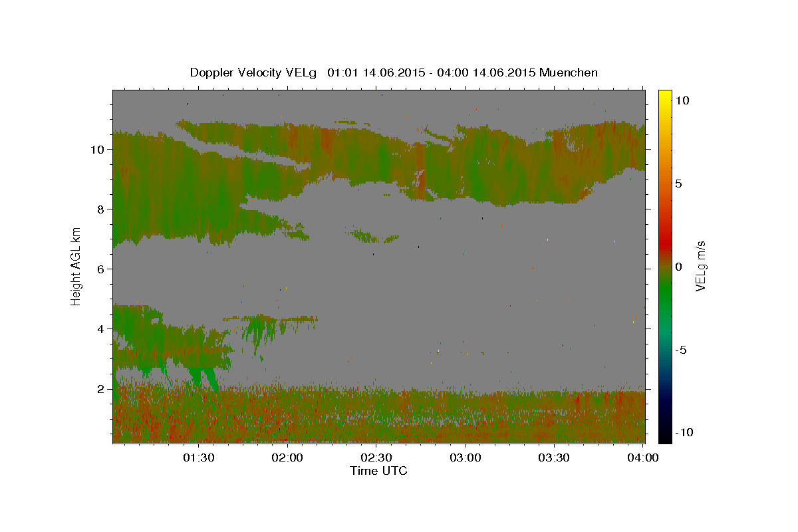The height and width of the screenshot is (532, 798).
Task: Click the "Time UTC" axis label
Action: (378, 471)
